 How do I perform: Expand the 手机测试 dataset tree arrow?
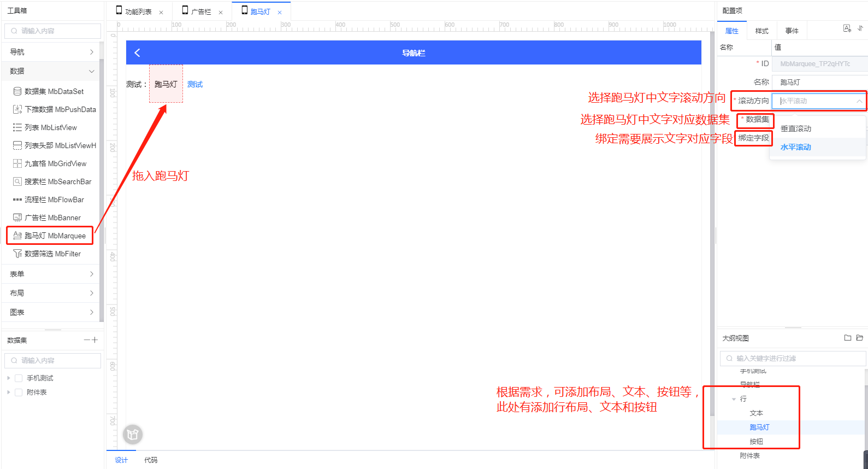point(9,378)
